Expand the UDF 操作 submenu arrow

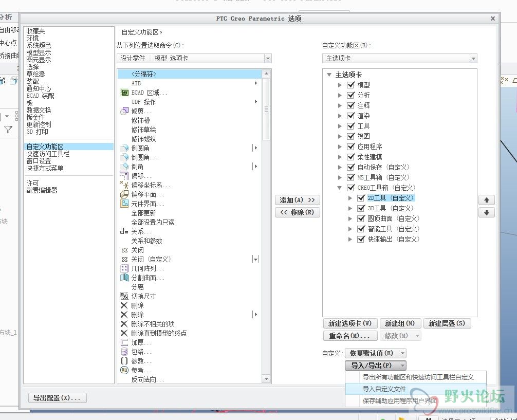point(256,102)
